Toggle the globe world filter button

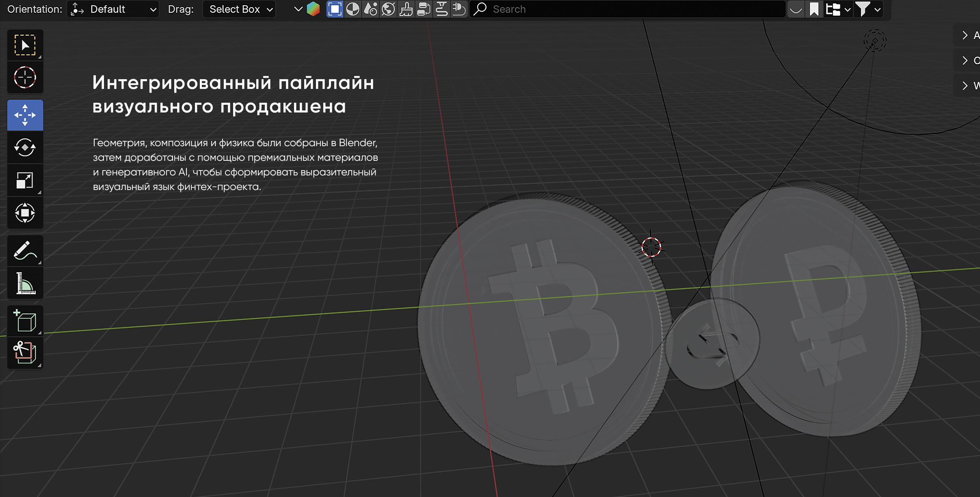[388, 9]
